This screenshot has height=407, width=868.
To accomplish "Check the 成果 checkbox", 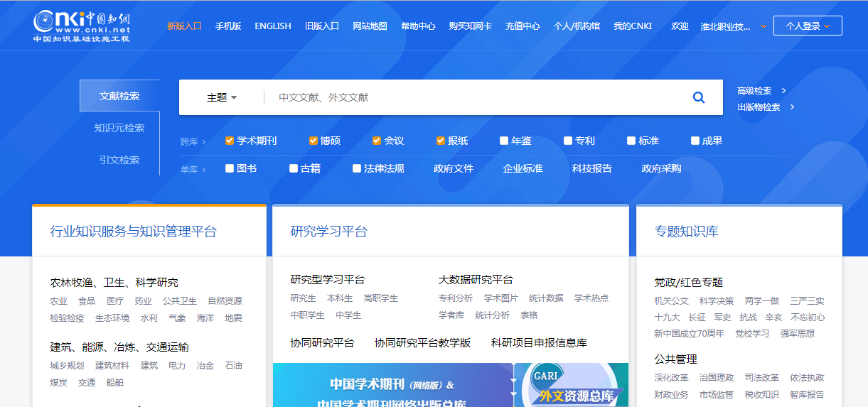I will click(695, 141).
